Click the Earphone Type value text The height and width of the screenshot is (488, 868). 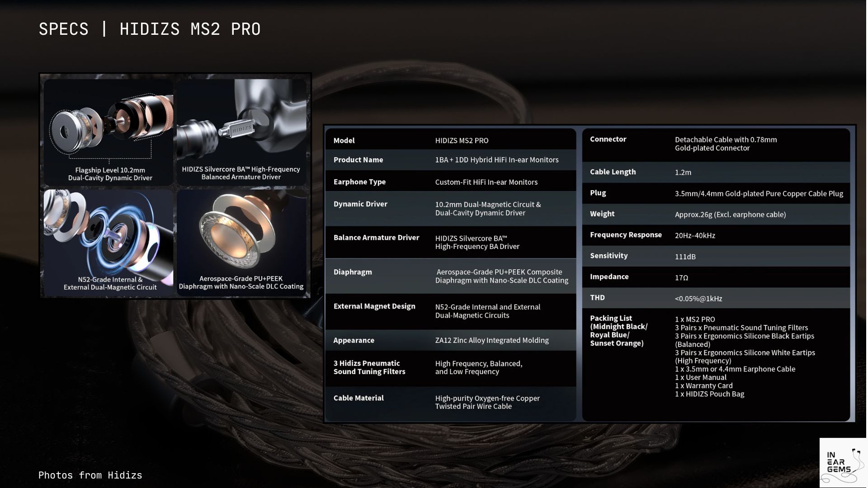(486, 182)
